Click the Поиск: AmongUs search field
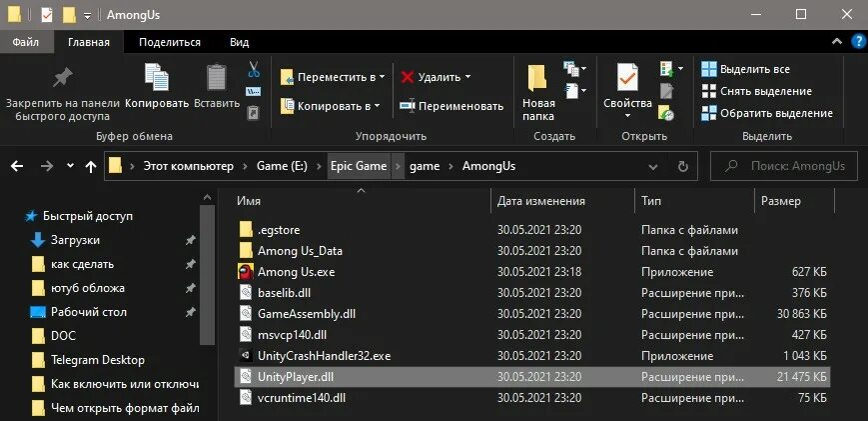This screenshot has width=868, height=421. pos(784,166)
